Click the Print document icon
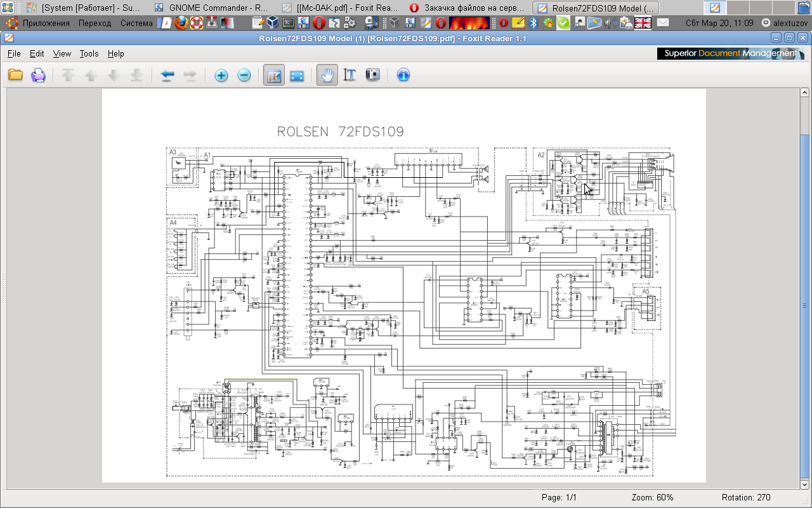 coord(38,75)
